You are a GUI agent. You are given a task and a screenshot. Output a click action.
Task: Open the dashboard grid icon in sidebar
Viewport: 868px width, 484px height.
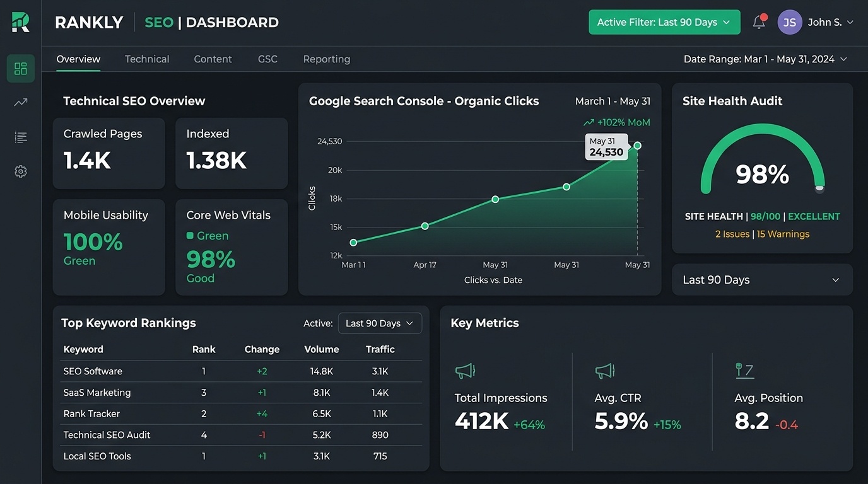pos(21,69)
